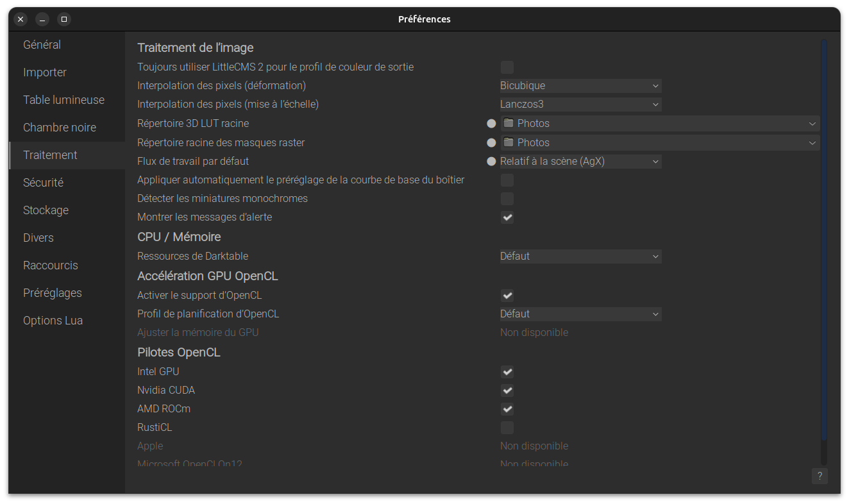Expand Ressources de Darktable dropdown
This screenshot has height=504, width=849.
580,256
